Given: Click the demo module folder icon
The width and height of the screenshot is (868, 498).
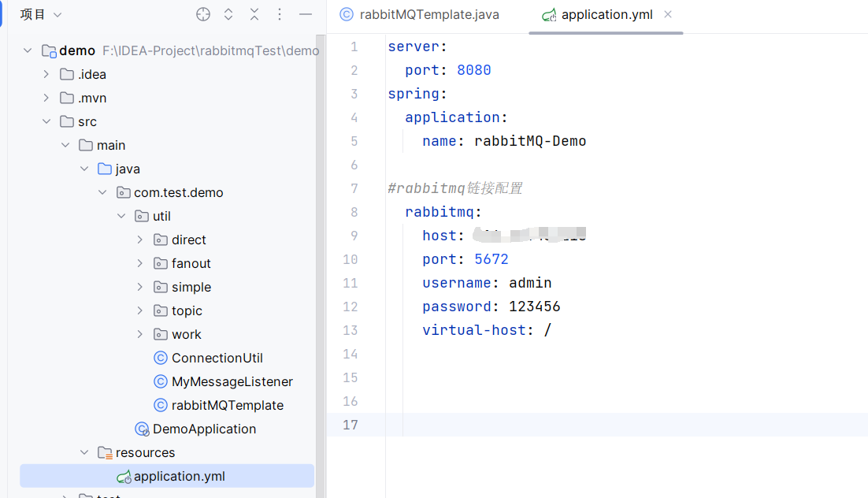Looking at the screenshot, I should pyautogui.click(x=50, y=51).
